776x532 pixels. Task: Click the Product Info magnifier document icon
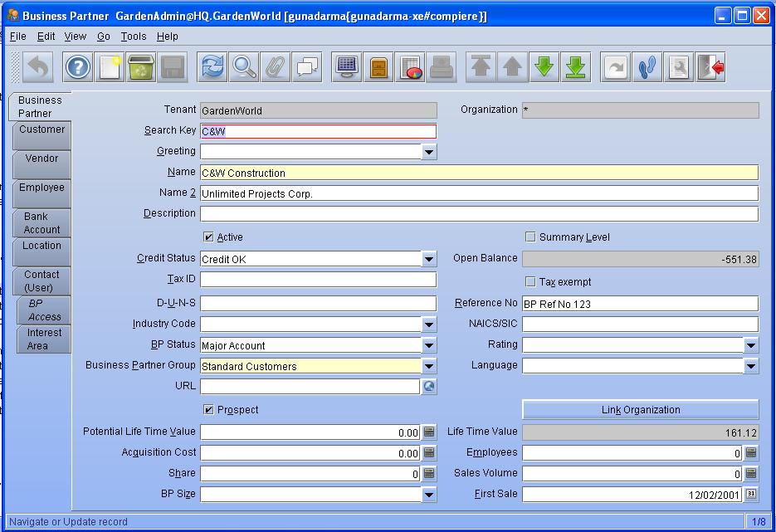(x=679, y=66)
